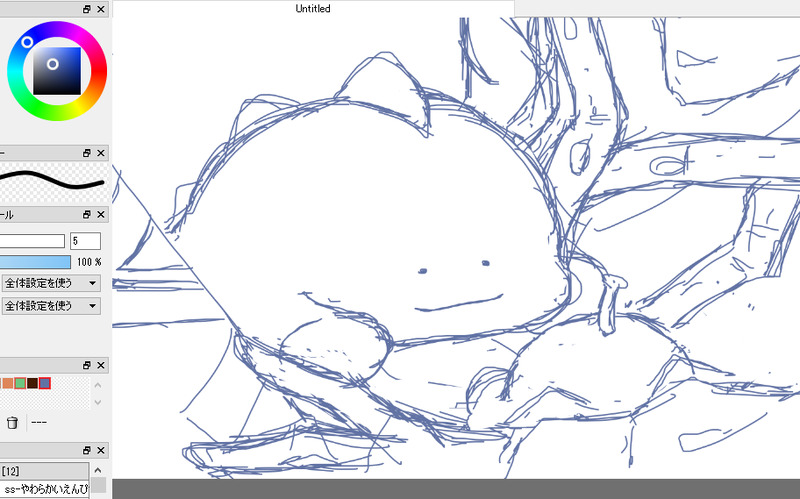
Task: Float the brush preview panel
Action: tap(87, 153)
